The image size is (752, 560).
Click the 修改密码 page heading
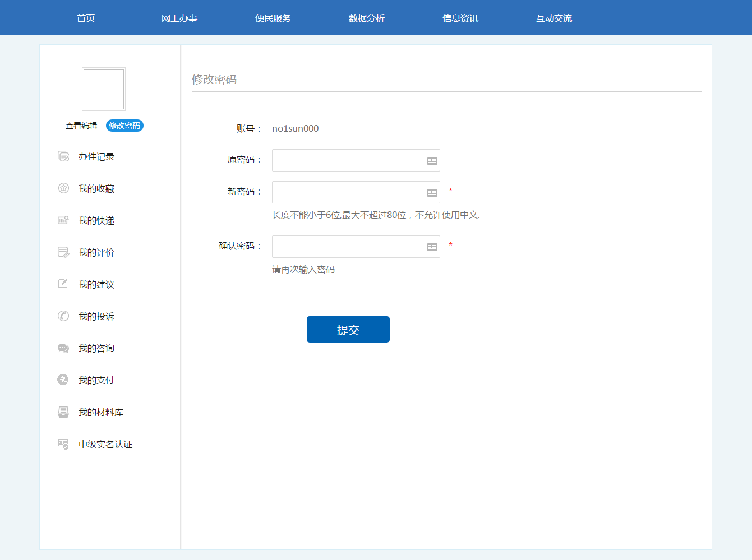[214, 80]
